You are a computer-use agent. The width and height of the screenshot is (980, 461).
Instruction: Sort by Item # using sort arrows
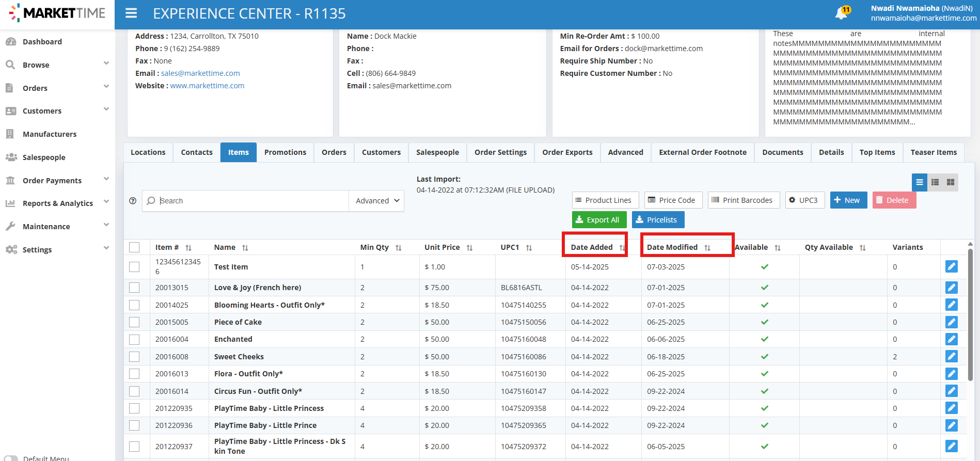tap(188, 248)
